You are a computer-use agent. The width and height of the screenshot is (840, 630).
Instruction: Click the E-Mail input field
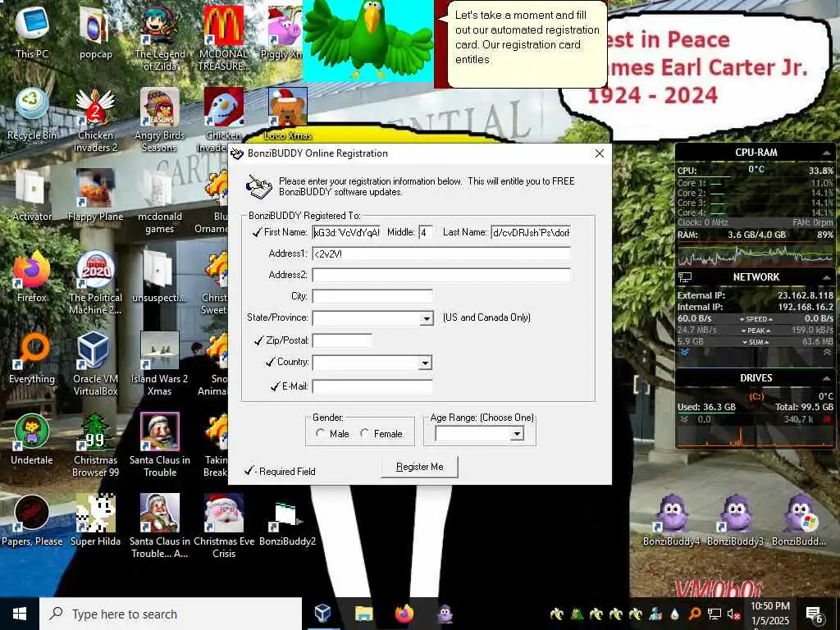[373, 386]
